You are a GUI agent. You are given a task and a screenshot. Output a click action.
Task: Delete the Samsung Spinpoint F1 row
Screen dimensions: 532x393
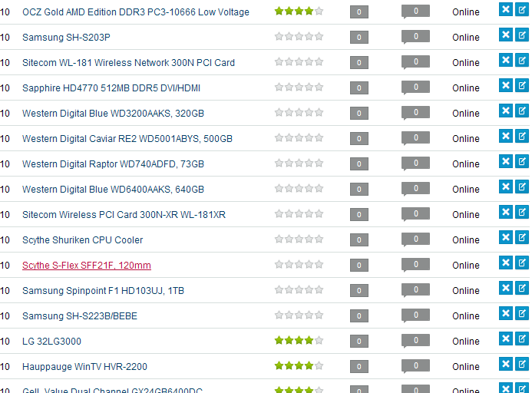coord(506,288)
